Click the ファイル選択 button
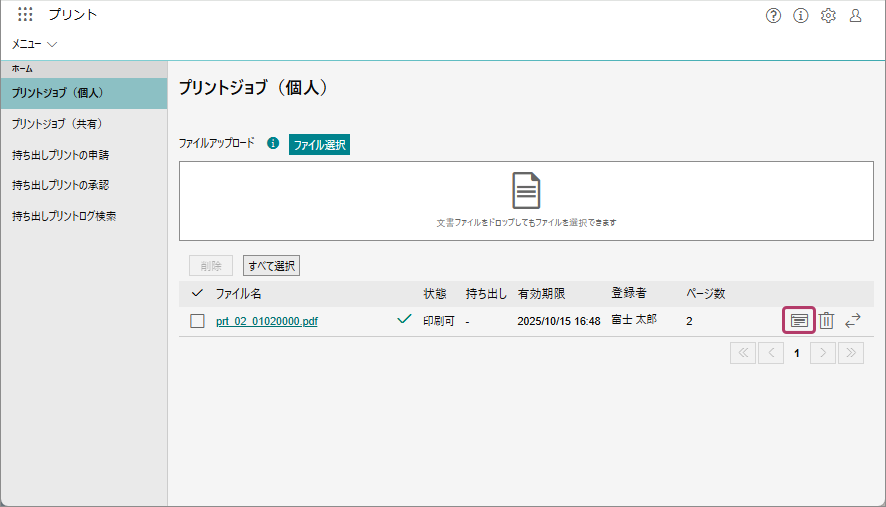 point(319,145)
